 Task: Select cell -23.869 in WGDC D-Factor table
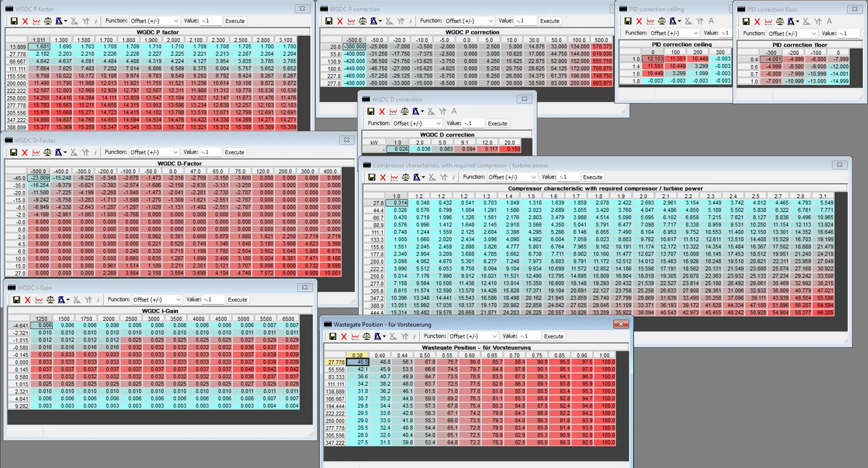click(39, 178)
